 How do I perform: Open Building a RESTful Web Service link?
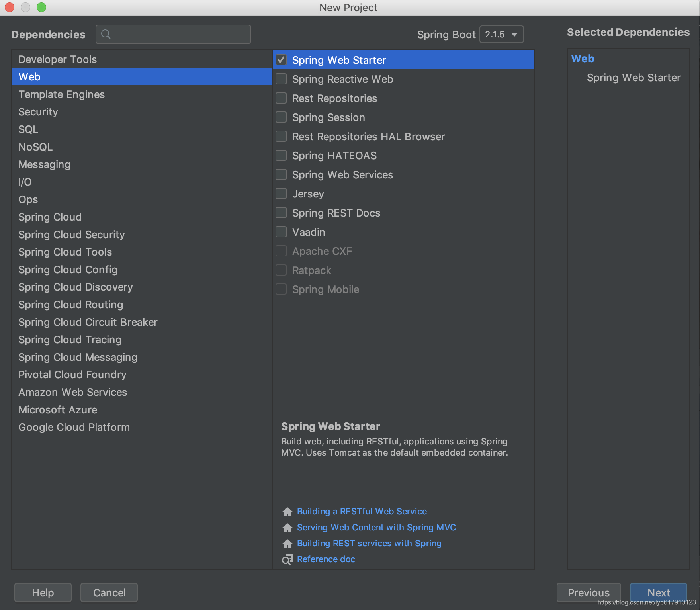pyautogui.click(x=362, y=511)
